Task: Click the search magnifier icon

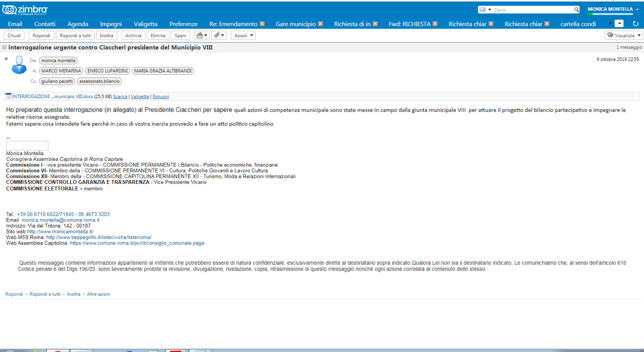Action: click(576, 10)
